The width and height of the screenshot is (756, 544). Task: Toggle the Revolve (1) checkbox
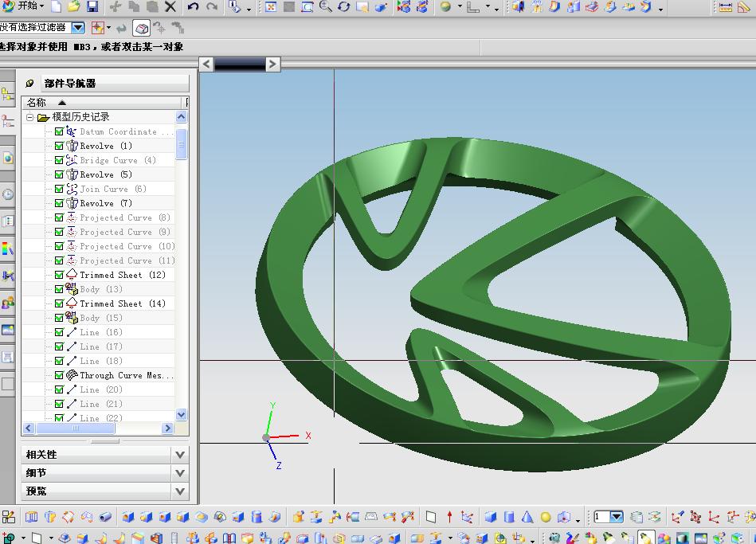point(59,146)
